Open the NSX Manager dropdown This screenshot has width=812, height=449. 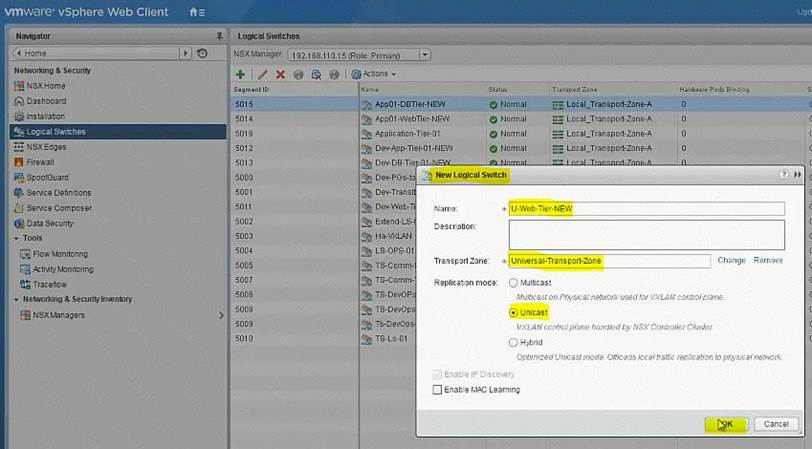click(425, 54)
